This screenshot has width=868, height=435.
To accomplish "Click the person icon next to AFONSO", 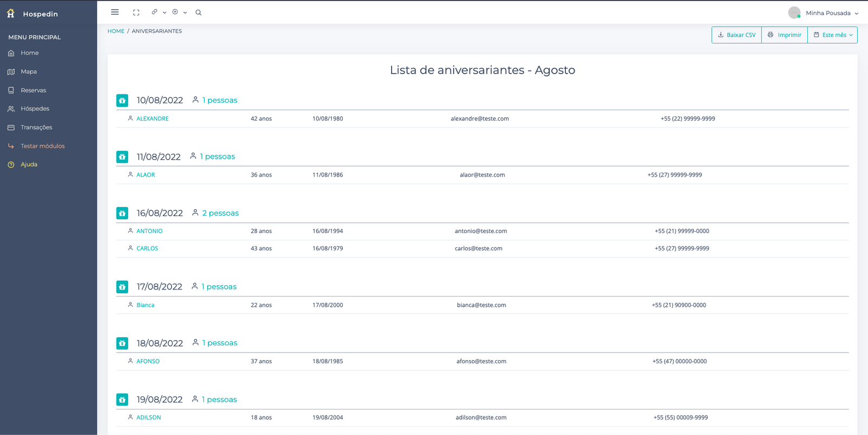I will (x=130, y=361).
